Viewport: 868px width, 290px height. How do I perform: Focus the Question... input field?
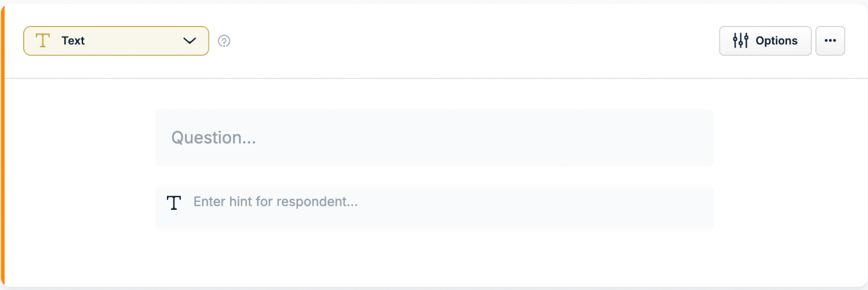pos(434,138)
